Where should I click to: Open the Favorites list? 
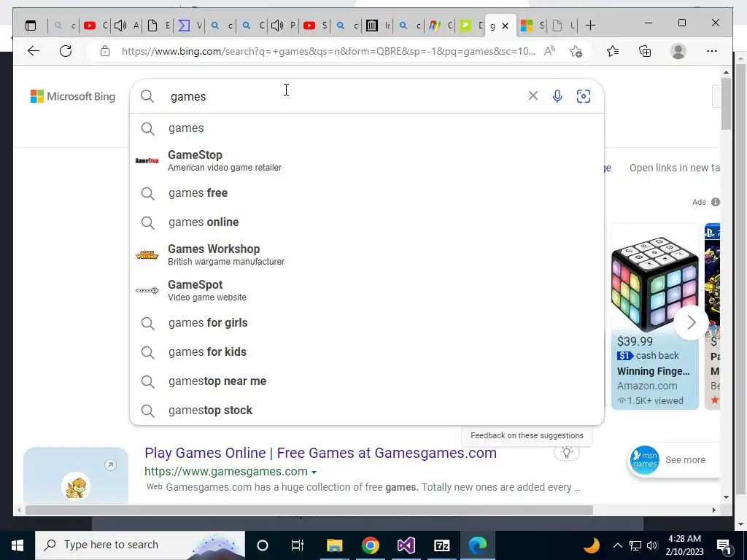(x=613, y=51)
